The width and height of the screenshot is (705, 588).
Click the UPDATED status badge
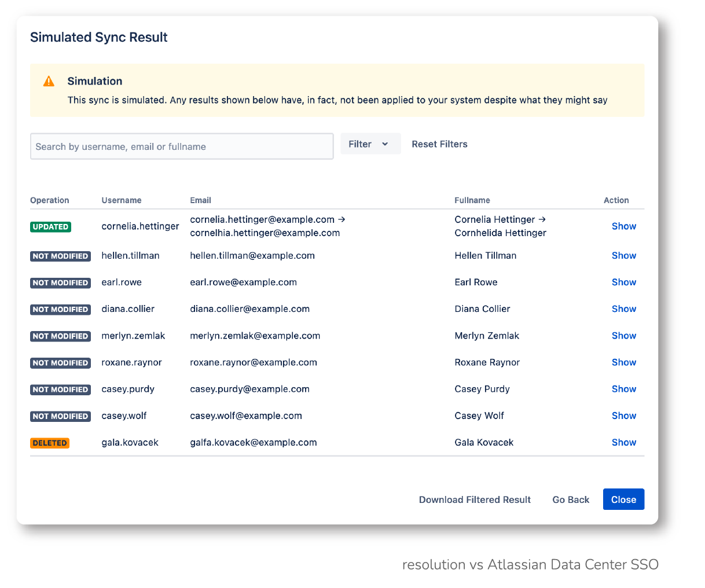coord(50,227)
